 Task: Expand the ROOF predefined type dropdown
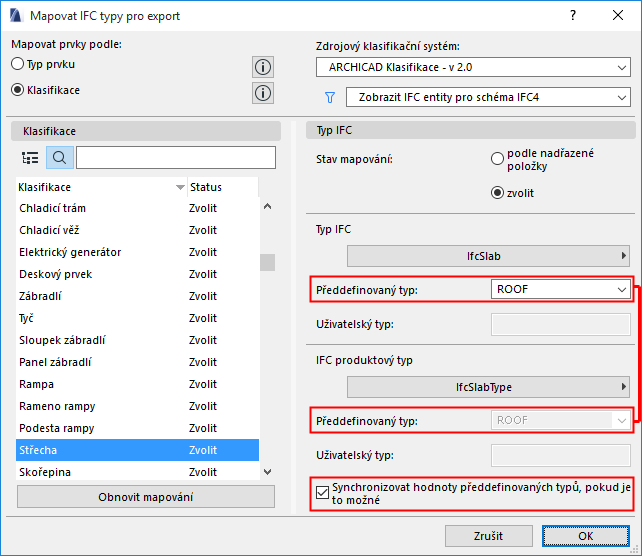[x=559, y=289]
